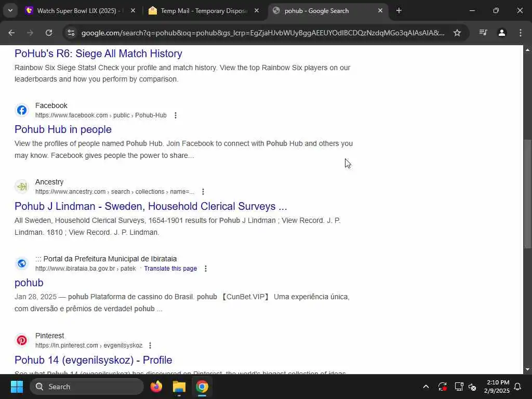Open Chrome profile icon
Image resolution: width=532 pixels, height=399 pixels.
point(502,33)
